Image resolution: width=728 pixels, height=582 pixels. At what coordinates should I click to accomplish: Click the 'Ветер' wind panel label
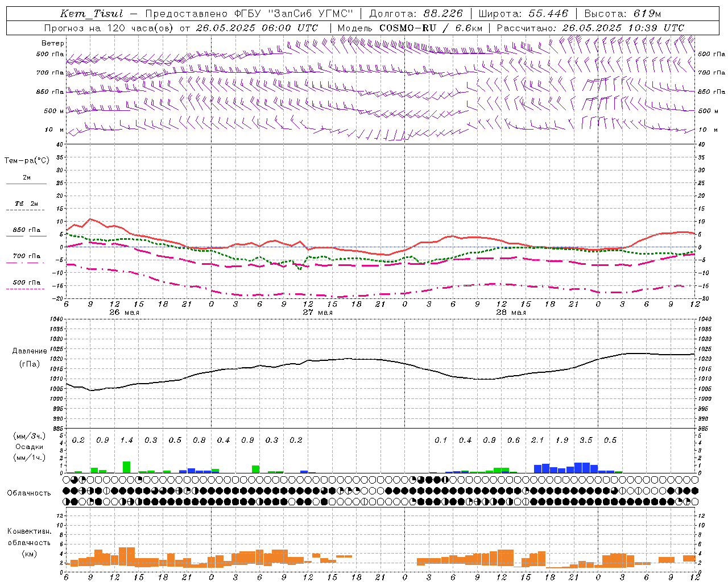[x=53, y=43]
